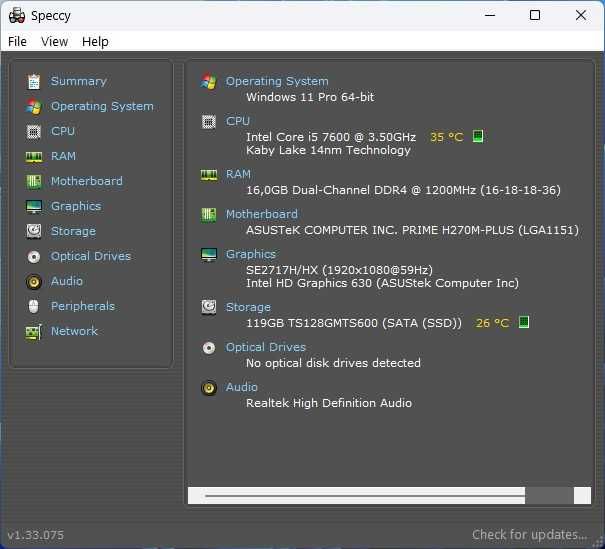Click the Windows flag icon beside sidebar Operating System
Image resolution: width=605 pixels, height=549 pixels.
(x=34, y=106)
